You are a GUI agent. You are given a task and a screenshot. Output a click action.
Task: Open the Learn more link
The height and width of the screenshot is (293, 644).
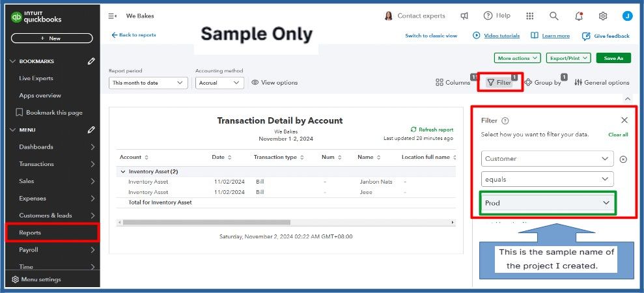coord(550,36)
